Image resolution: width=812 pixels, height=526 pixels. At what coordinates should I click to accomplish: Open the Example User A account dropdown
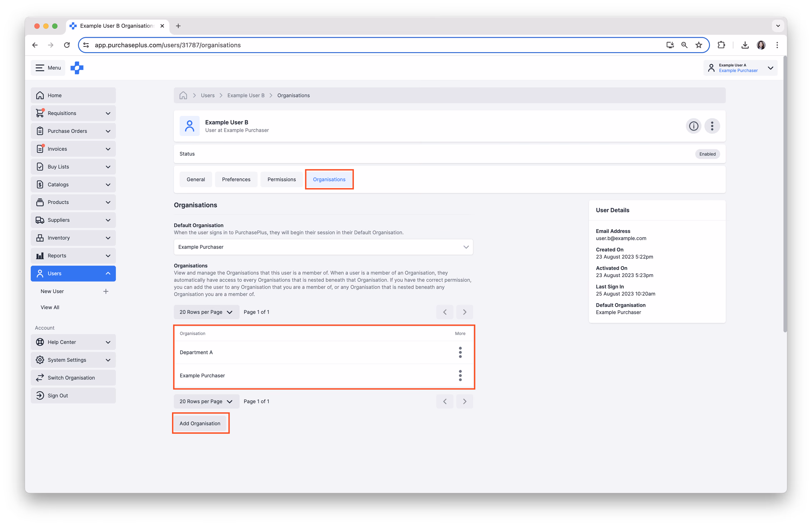740,68
